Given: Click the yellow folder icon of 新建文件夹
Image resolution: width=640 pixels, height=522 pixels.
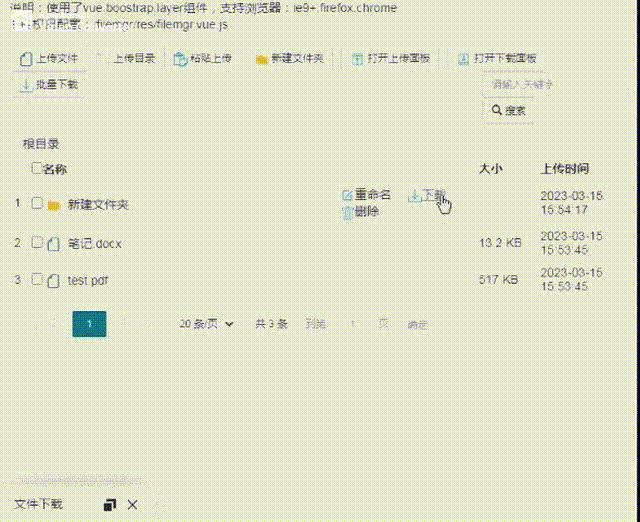Looking at the screenshot, I should pyautogui.click(x=54, y=205).
